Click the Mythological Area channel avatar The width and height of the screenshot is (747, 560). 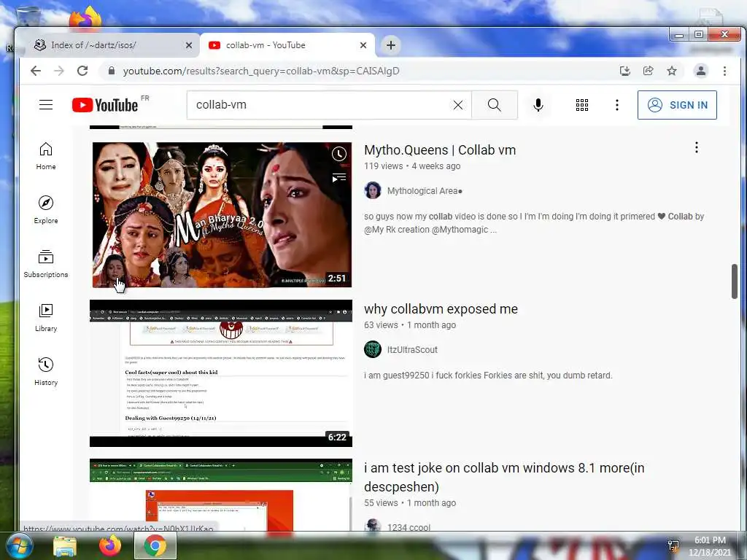click(373, 190)
